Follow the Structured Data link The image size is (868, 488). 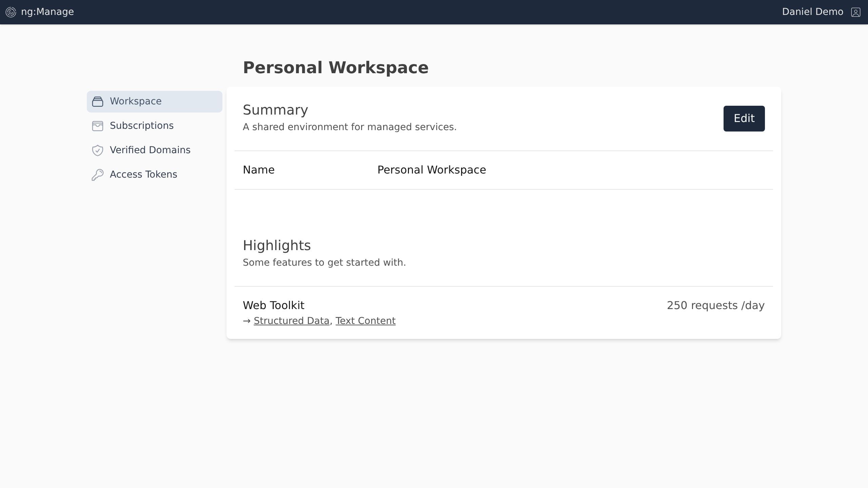tap(291, 321)
